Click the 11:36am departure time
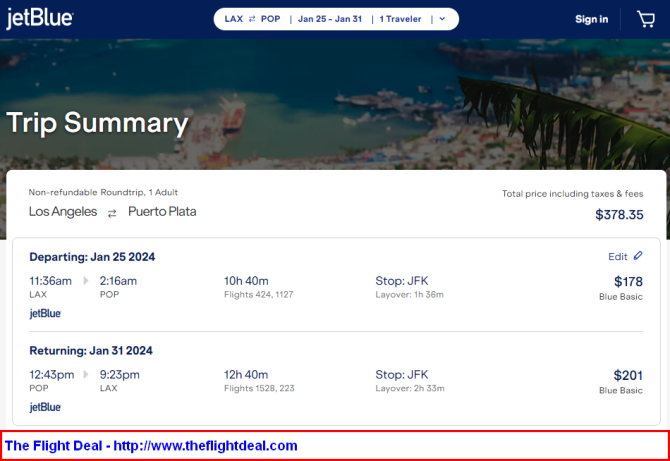 click(x=50, y=281)
